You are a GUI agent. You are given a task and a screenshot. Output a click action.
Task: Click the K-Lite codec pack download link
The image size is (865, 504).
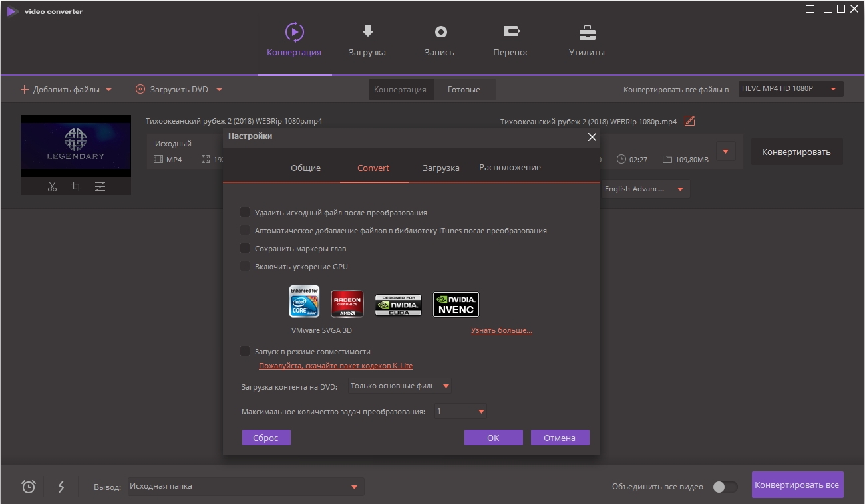click(x=335, y=366)
